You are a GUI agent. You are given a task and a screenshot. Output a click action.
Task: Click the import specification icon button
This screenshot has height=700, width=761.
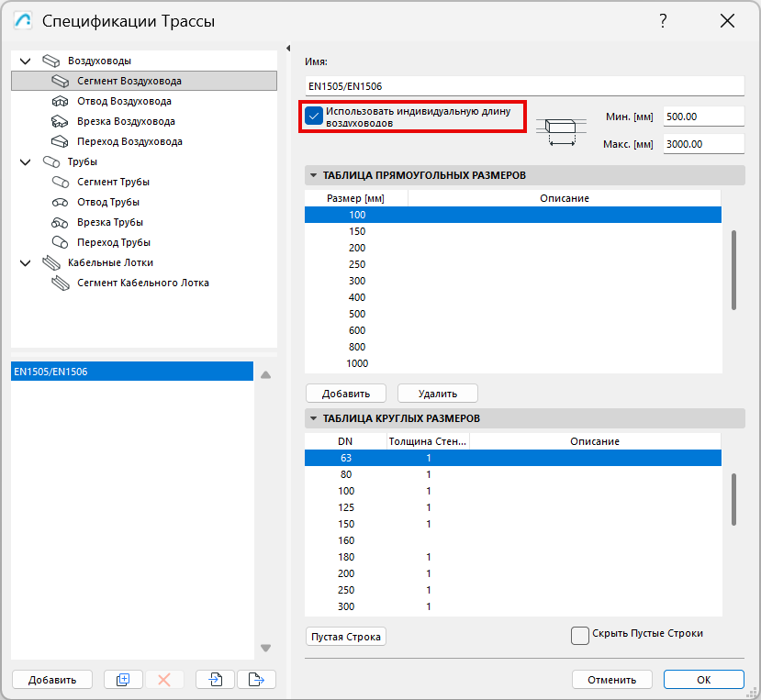click(215, 680)
